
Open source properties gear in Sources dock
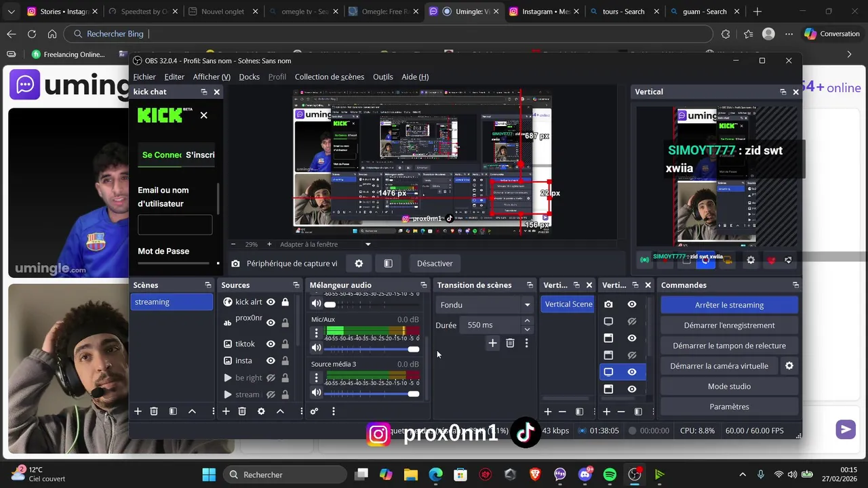(261, 411)
